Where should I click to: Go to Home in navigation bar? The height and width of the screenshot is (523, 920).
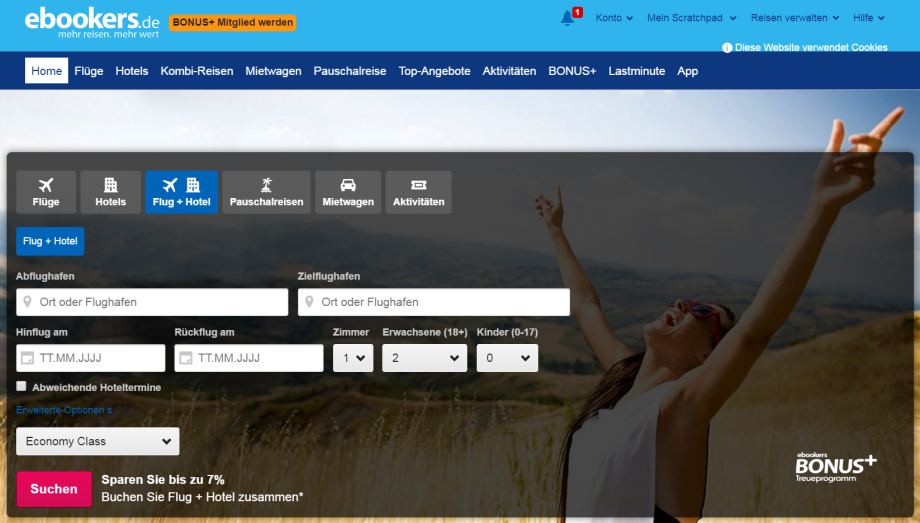pos(46,71)
